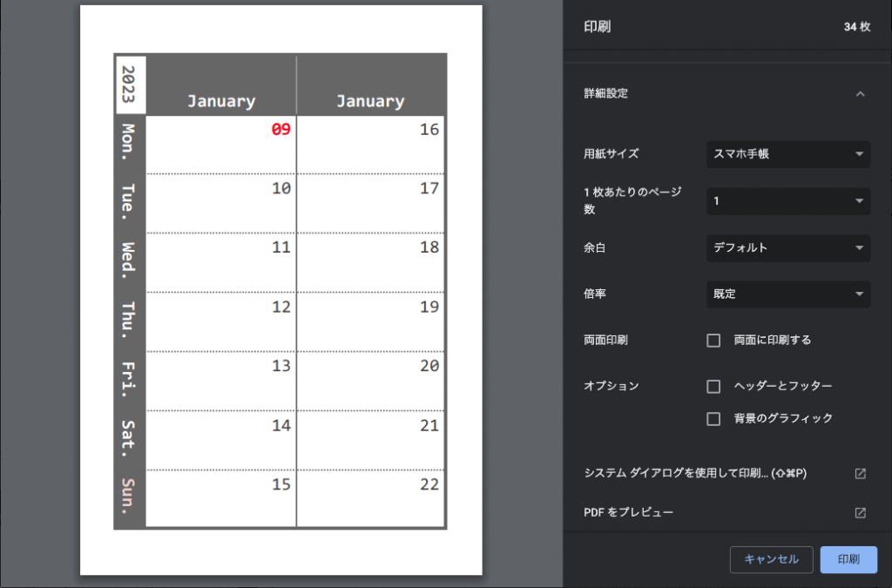Click the キャンセル button

pos(770,560)
